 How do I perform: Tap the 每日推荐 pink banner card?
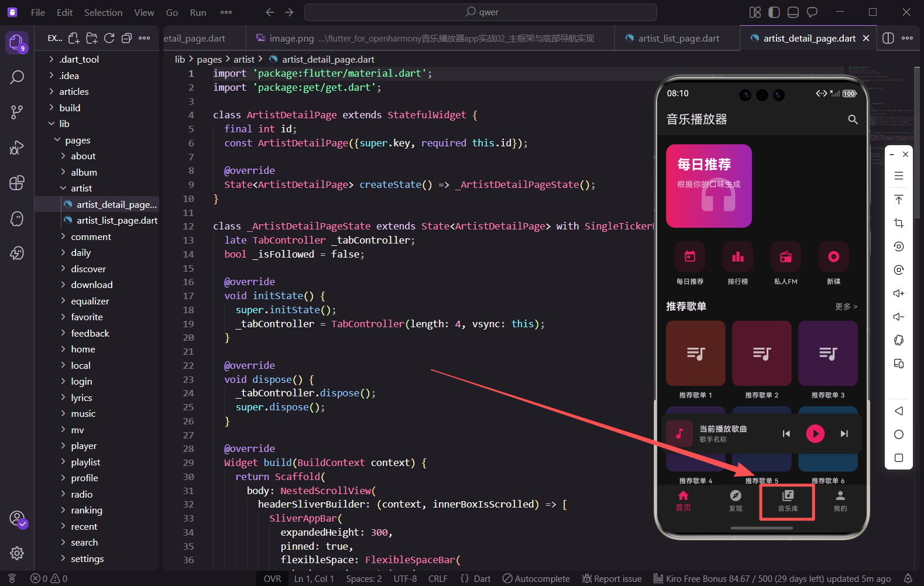(709, 186)
